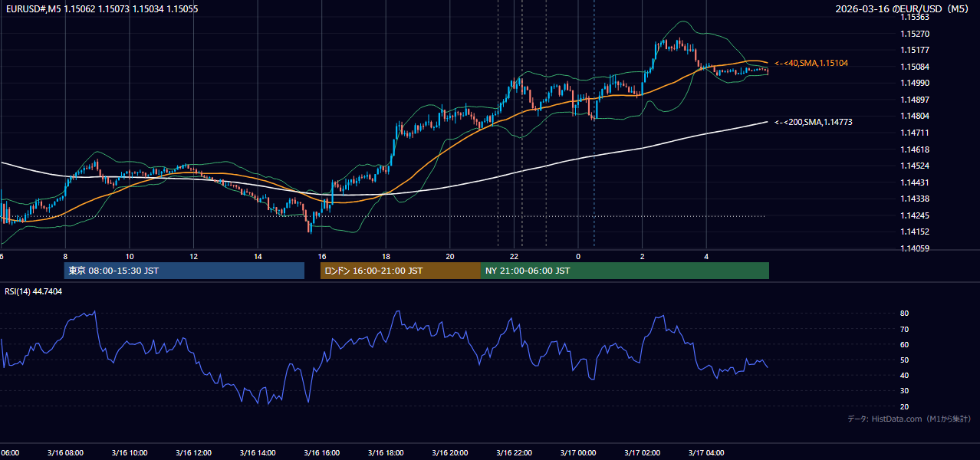
Task: Click price axis value 1.14990
Action: 914,83
